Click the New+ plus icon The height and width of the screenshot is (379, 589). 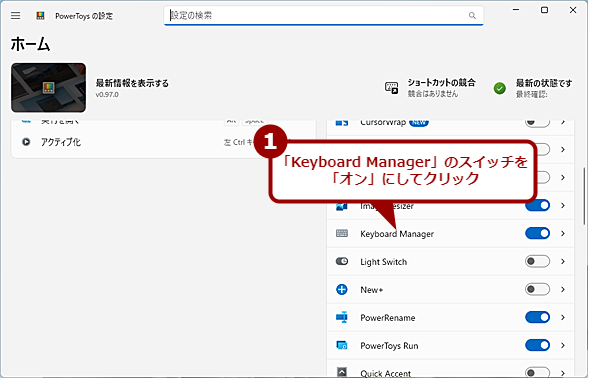tap(342, 290)
